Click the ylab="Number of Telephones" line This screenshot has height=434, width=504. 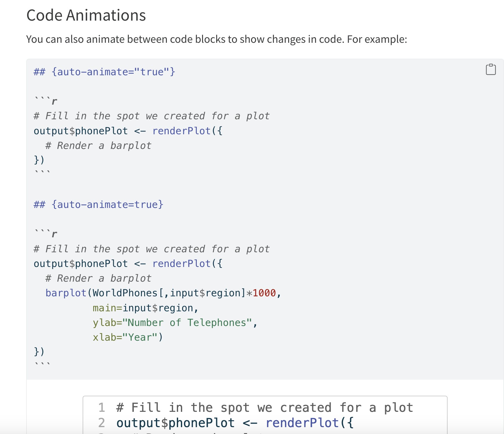(175, 323)
